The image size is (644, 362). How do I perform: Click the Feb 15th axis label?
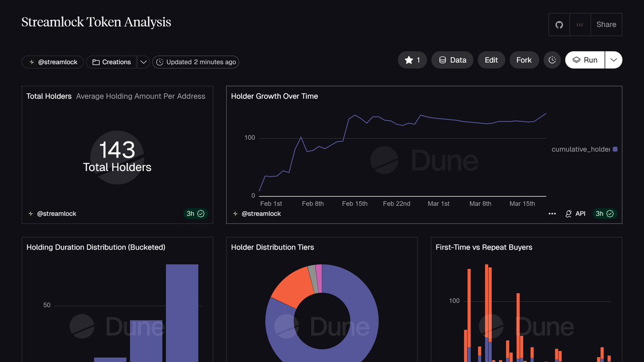point(355,204)
